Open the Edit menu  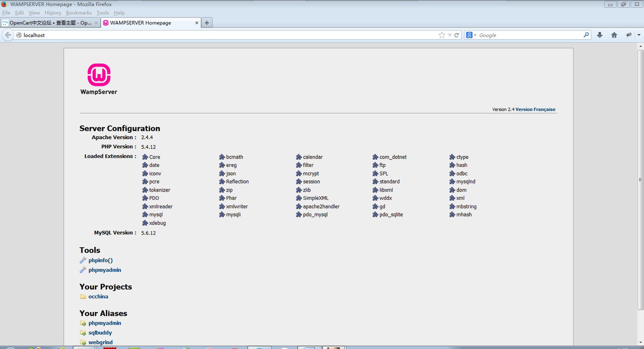19,13
